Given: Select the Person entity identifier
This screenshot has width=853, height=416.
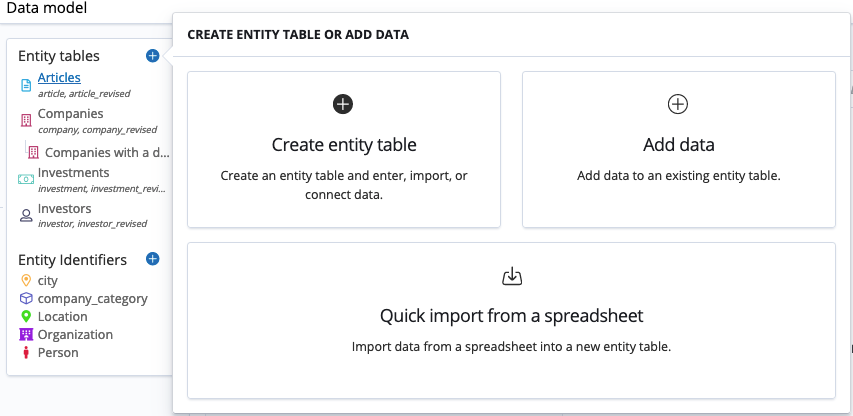Looking at the screenshot, I should [58, 352].
